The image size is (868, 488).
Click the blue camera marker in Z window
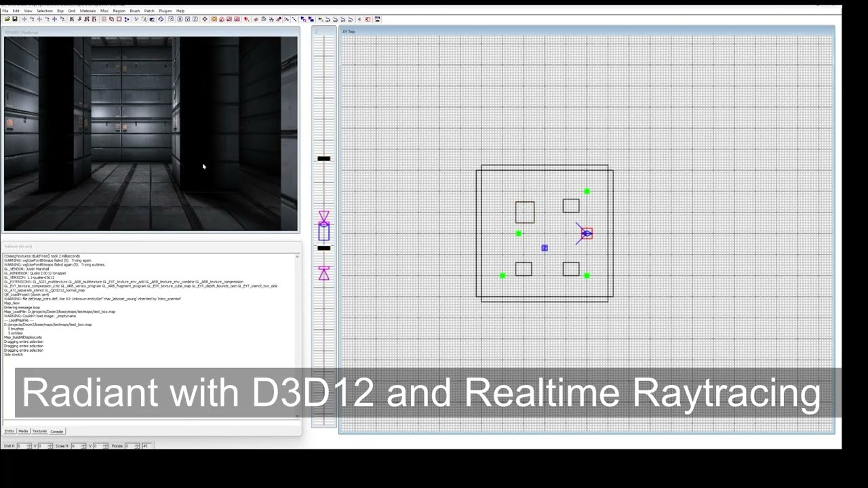coord(324,232)
